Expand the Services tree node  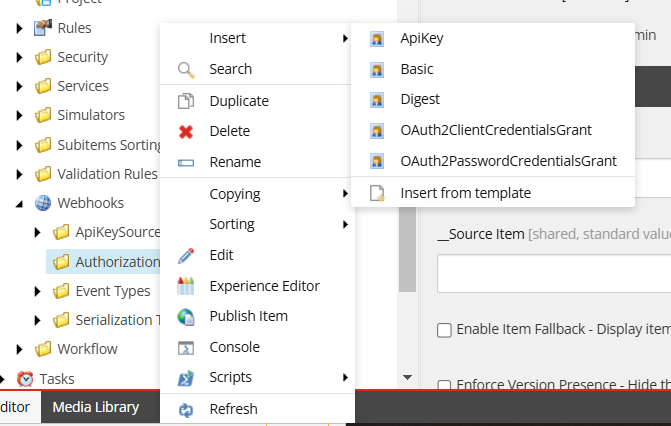(19, 86)
